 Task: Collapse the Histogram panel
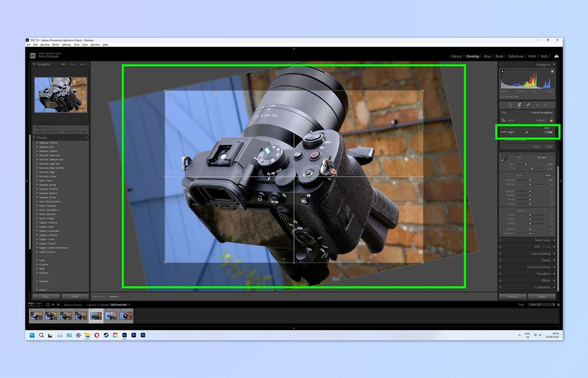(554, 64)
